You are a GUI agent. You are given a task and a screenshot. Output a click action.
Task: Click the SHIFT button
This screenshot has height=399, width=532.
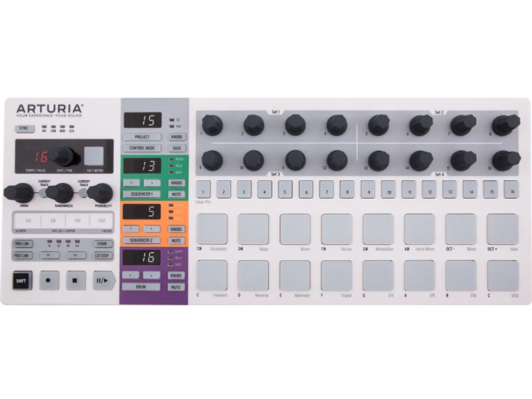(x=23, y=280)
